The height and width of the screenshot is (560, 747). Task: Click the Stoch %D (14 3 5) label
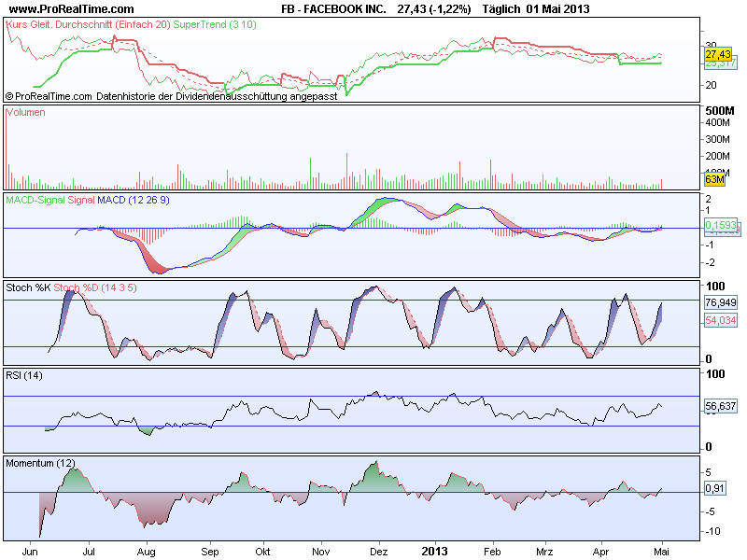[95, 287]
